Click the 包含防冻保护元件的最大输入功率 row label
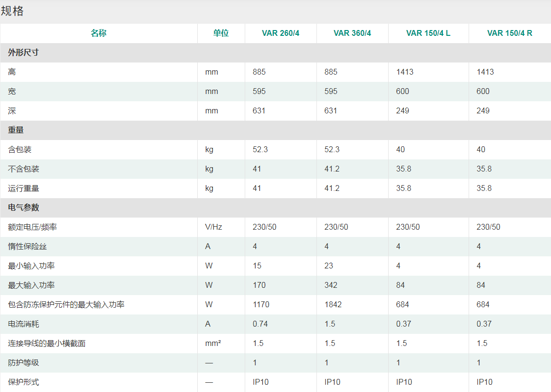The width and height of the screenshot is (551, 392). coord(66,305)
